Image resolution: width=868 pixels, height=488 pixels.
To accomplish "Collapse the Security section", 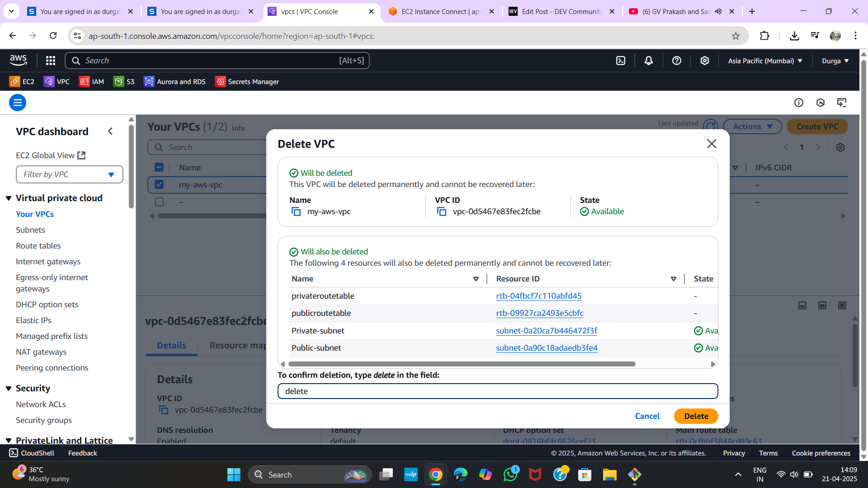I will point(9,389).
